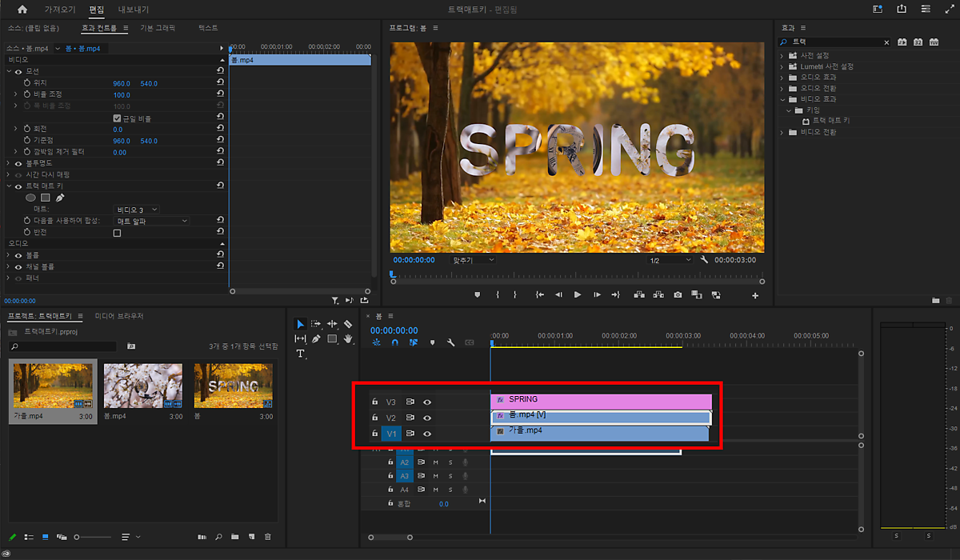The width and height of the screenshot is (960, 560).
Task: Play the program monitor preview
Action: click(578, 295)
